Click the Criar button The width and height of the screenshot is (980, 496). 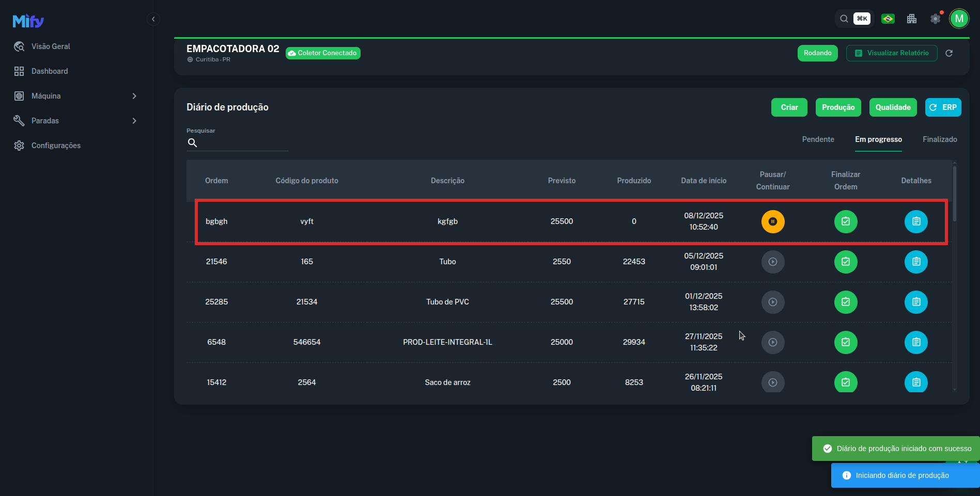click(x=789, y=107)
